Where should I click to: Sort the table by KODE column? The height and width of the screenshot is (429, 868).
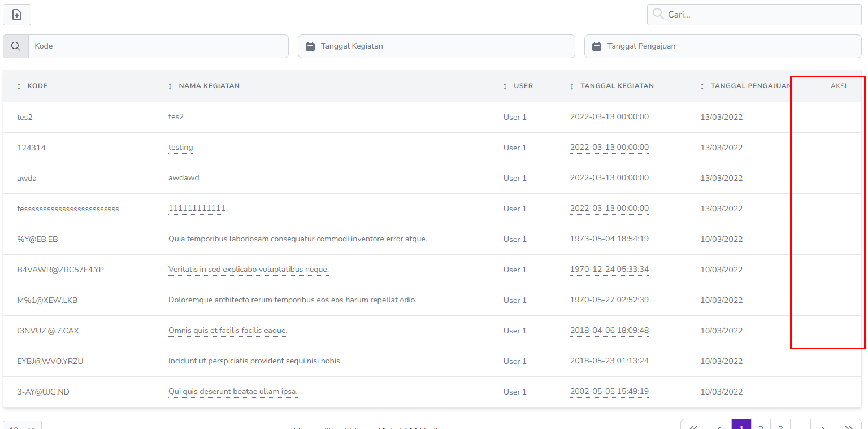click(20, 86)
